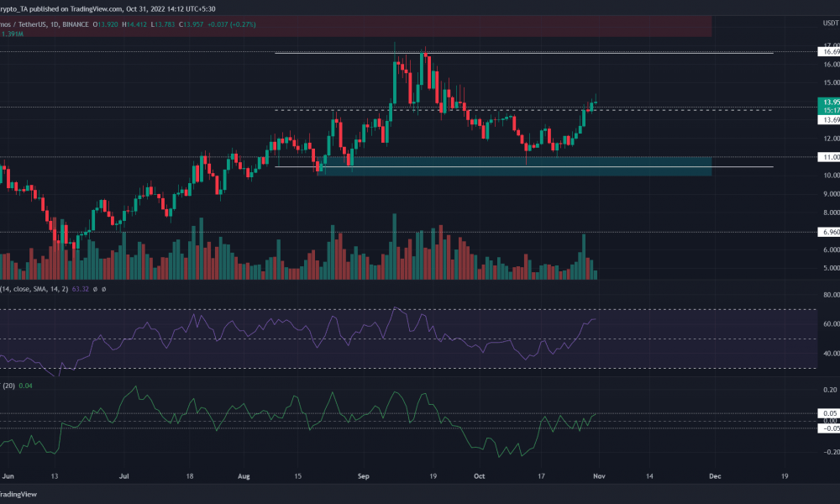Click the Aug label on time axis
This screenshot has height=504, width=840.
[x=244, y=475]
